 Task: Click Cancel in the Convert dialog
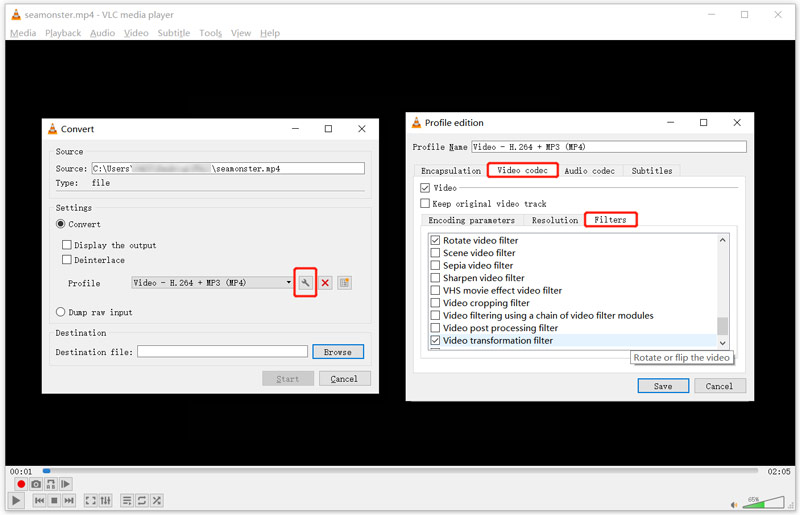coord(344,379)
